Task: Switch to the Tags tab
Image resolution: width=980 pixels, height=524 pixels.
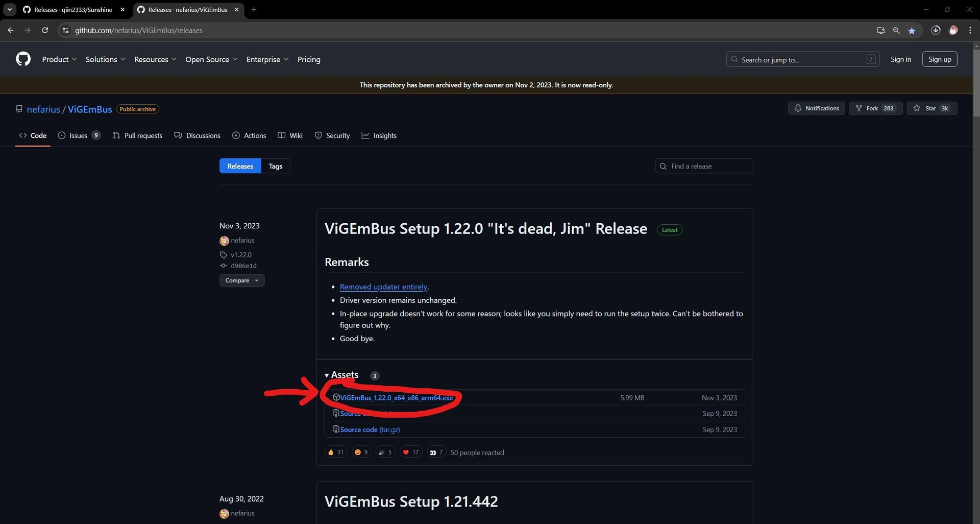Action: click(275, 166)
